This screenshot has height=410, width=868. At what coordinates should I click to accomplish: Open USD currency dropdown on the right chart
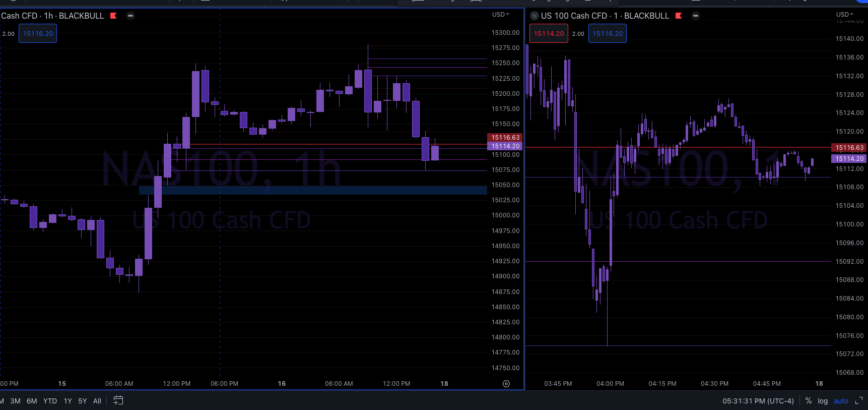coord(845,15)
